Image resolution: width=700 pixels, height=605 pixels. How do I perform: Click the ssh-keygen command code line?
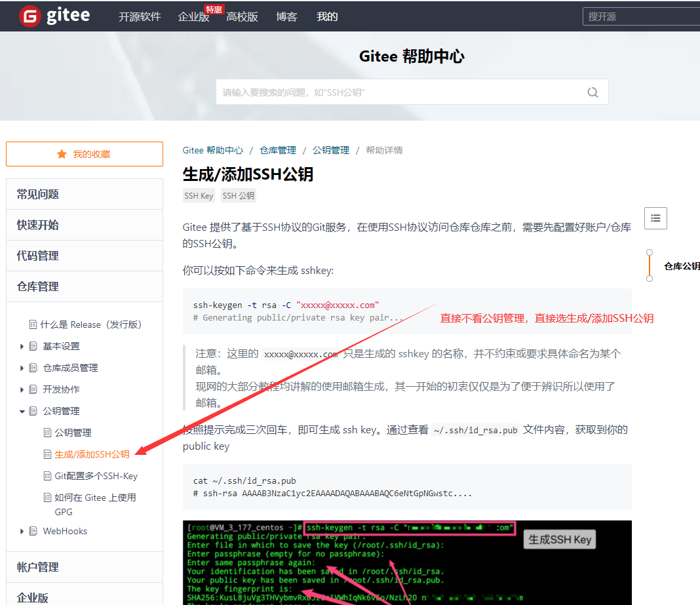286,305
